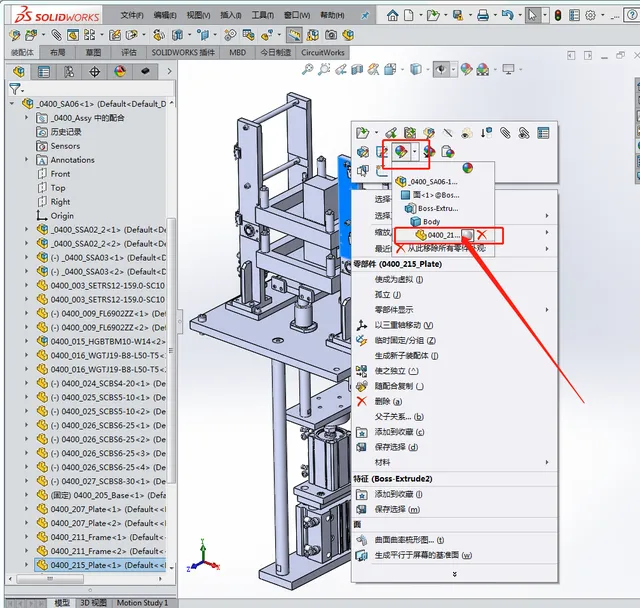Open the Options gear icon
Screen dimensions: 640x608
pos(590,16)
